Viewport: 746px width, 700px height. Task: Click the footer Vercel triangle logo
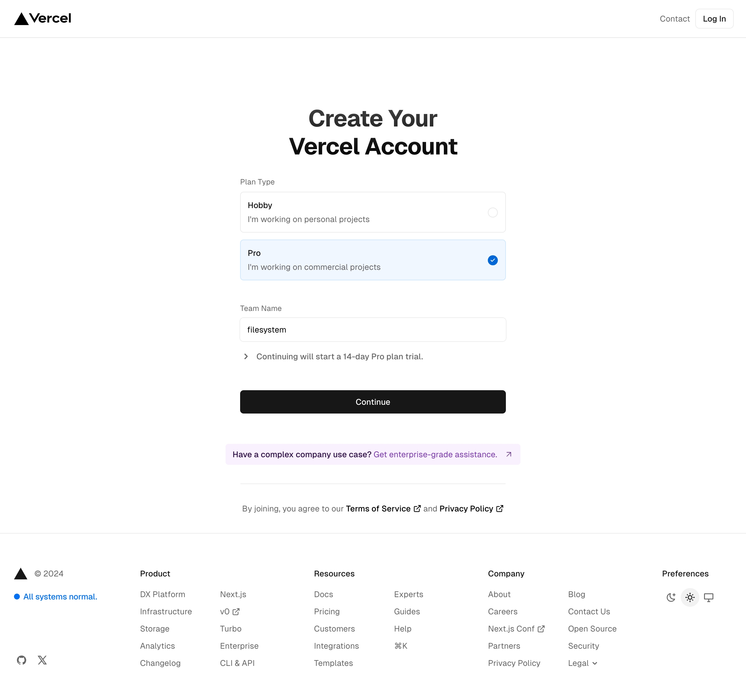(x=21, y=574)
